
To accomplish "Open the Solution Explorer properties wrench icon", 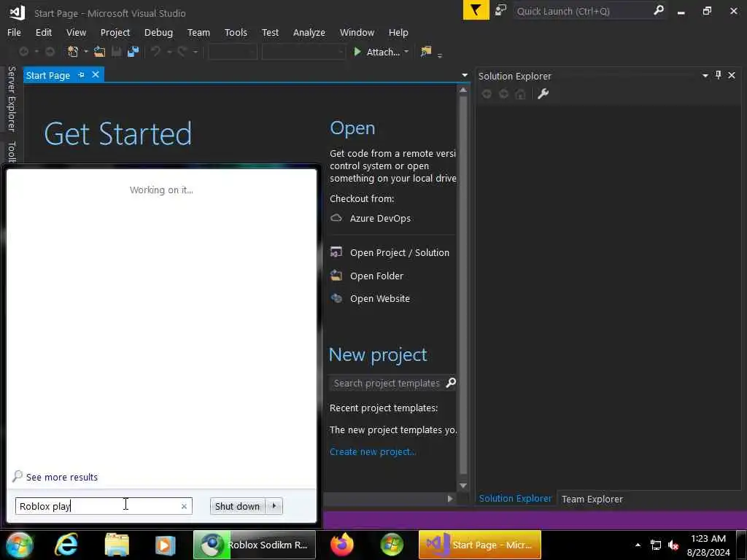I will tap(543, 94).
